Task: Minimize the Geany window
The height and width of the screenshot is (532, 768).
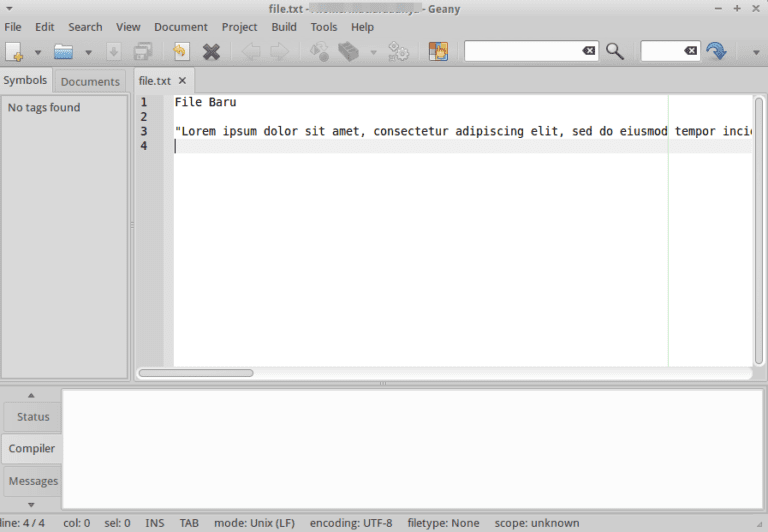Action: [719, 8]
